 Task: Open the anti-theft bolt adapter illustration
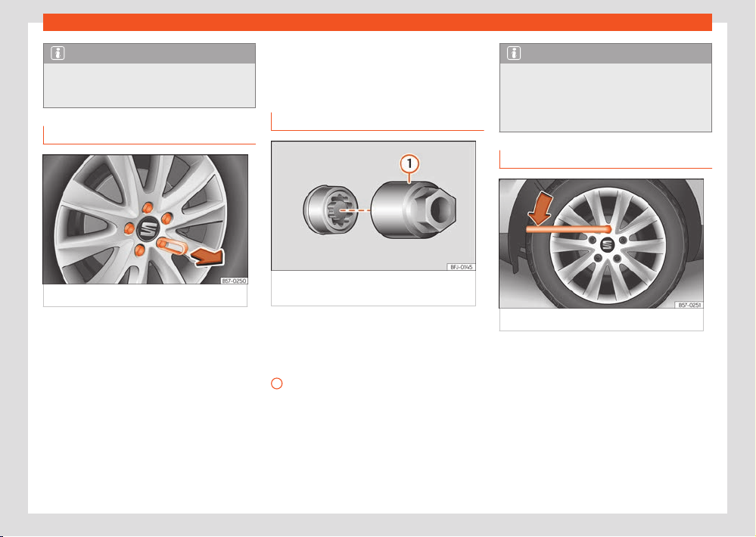(x=373, y=206)
